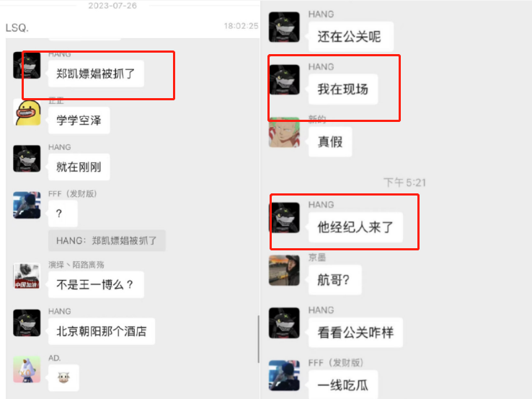
Task: Select the quoted reply HANG：郑凯嫖娼被抓了
Action: pyautogui.click(x=107, y=241)
